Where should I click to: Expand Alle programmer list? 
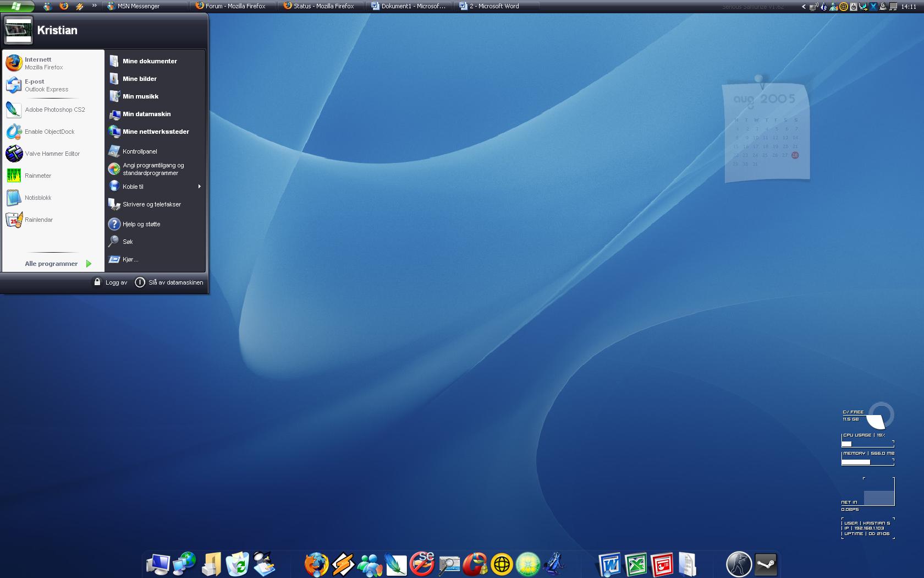click(58, 264)
